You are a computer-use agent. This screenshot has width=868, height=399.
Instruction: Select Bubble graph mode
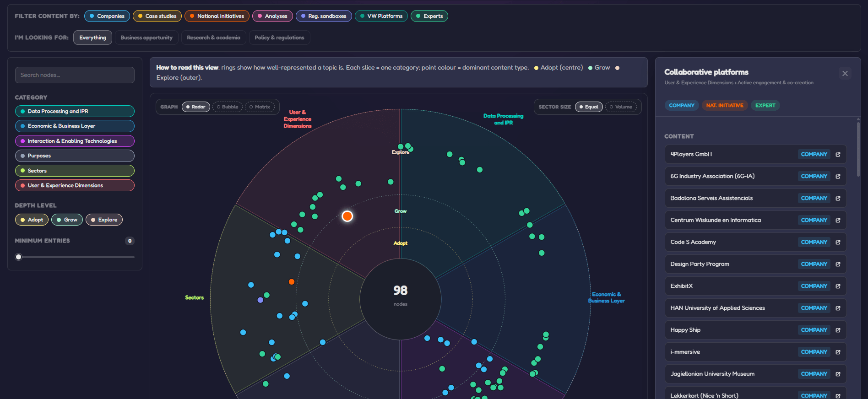[x=228, y=107]
